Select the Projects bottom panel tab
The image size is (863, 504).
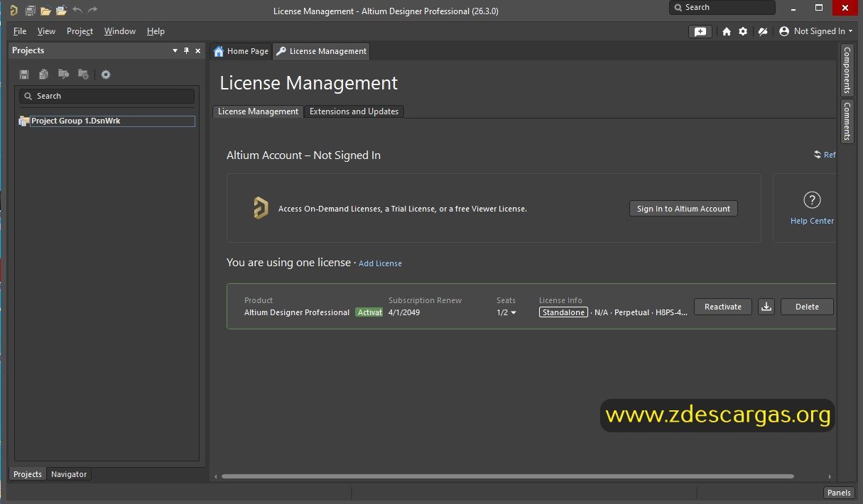(x=28, y=474)
